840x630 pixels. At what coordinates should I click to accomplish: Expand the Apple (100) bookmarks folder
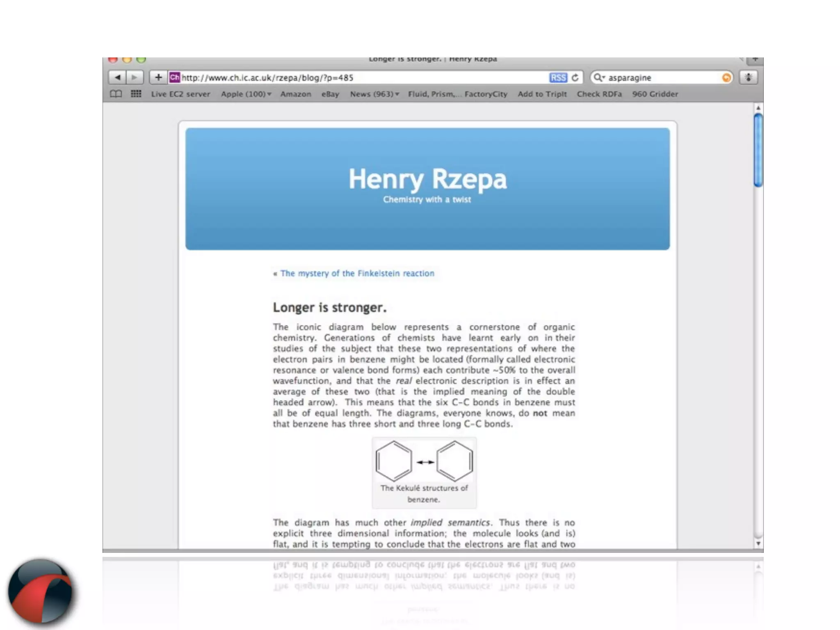point(246,94)
